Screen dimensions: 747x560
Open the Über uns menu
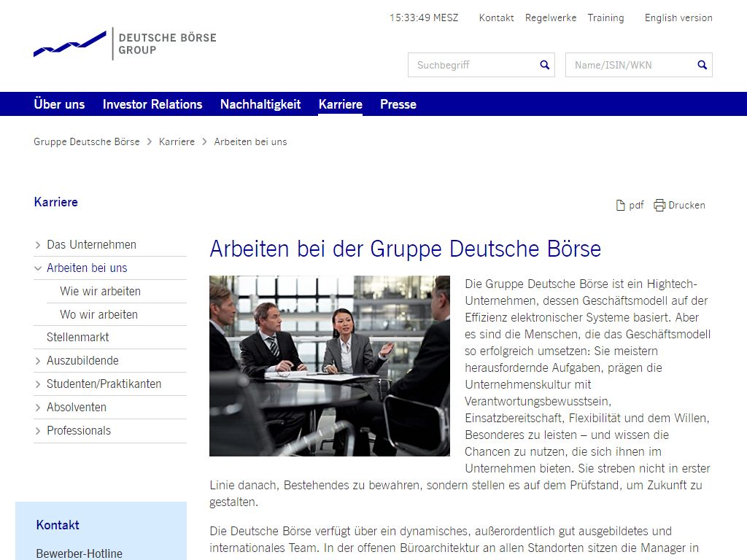tap(59, 104)
